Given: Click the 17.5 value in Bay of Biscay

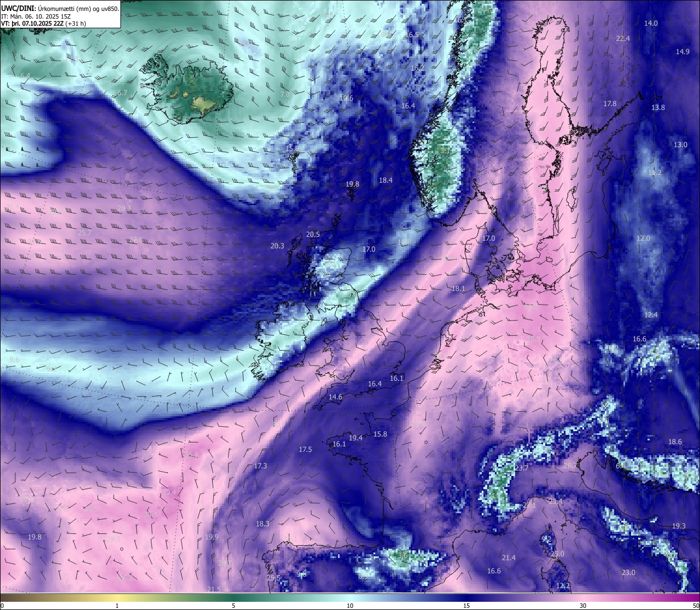Looking at the screenshot, I should 305,450.
